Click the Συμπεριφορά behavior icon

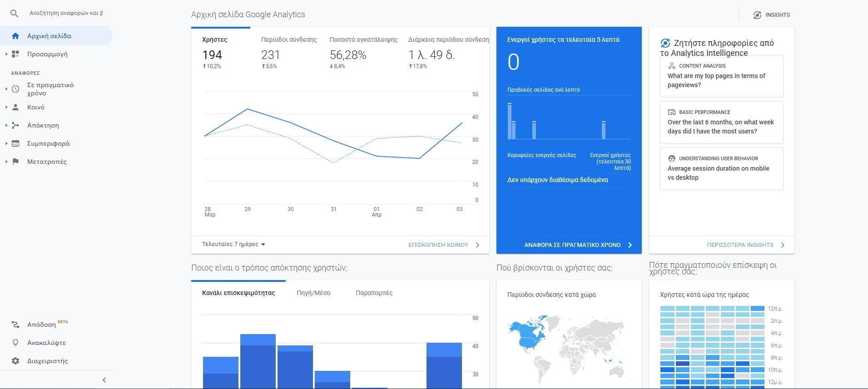click(x=15, y=143)
